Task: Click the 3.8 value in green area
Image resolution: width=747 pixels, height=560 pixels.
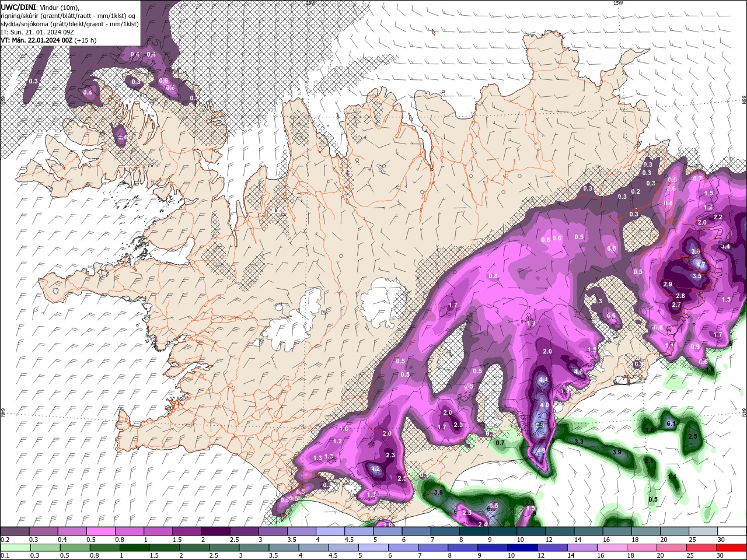Action: [x=439, y=492]
